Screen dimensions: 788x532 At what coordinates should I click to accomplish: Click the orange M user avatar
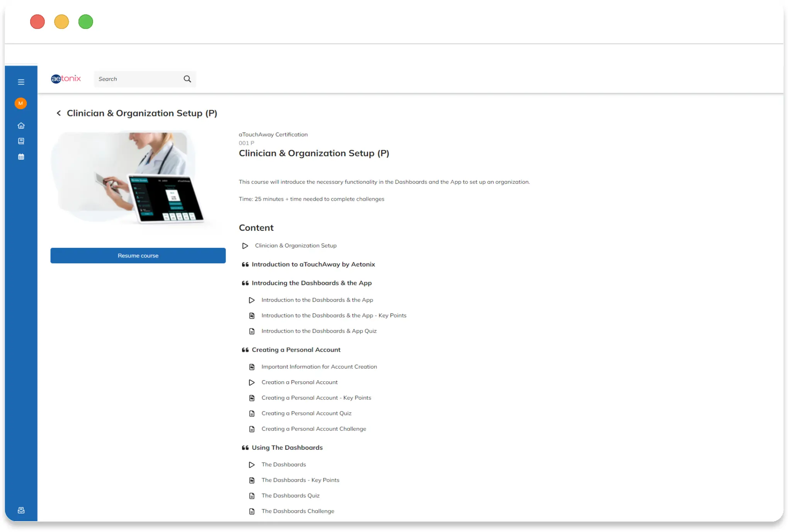[x=21, y=103]
